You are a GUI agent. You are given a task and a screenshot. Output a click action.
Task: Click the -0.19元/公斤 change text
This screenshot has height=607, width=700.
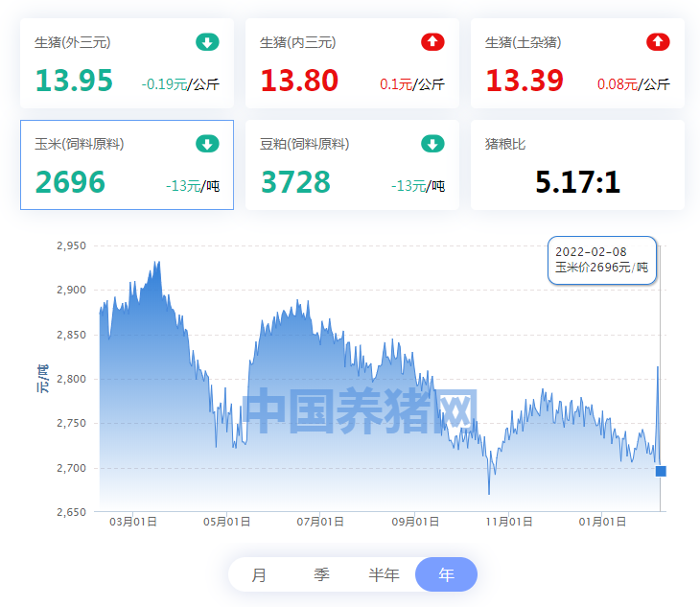[180, 84]
